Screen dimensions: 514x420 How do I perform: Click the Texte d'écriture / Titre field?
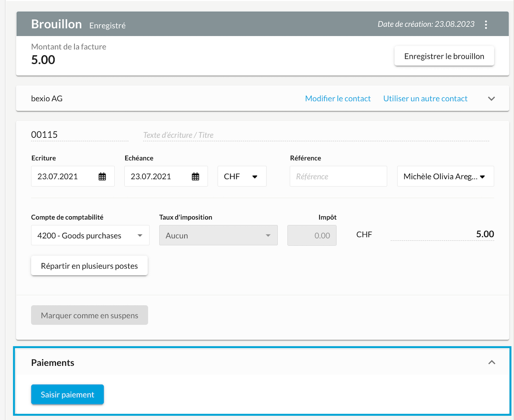[316, 135]
